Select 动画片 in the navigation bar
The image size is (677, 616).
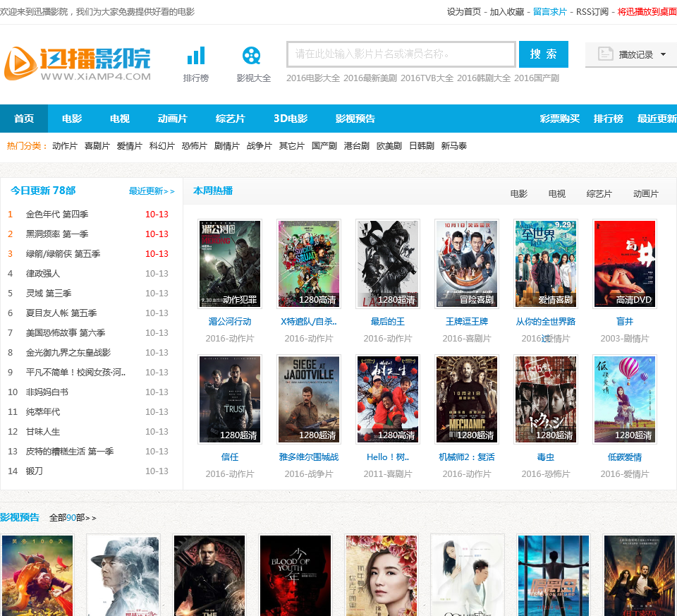coord(173,119)
